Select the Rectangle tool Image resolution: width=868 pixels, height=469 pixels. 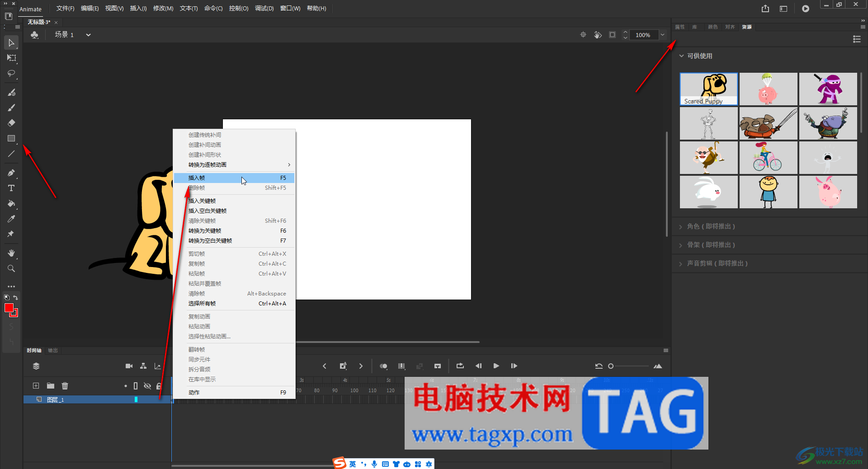(11, 138)
